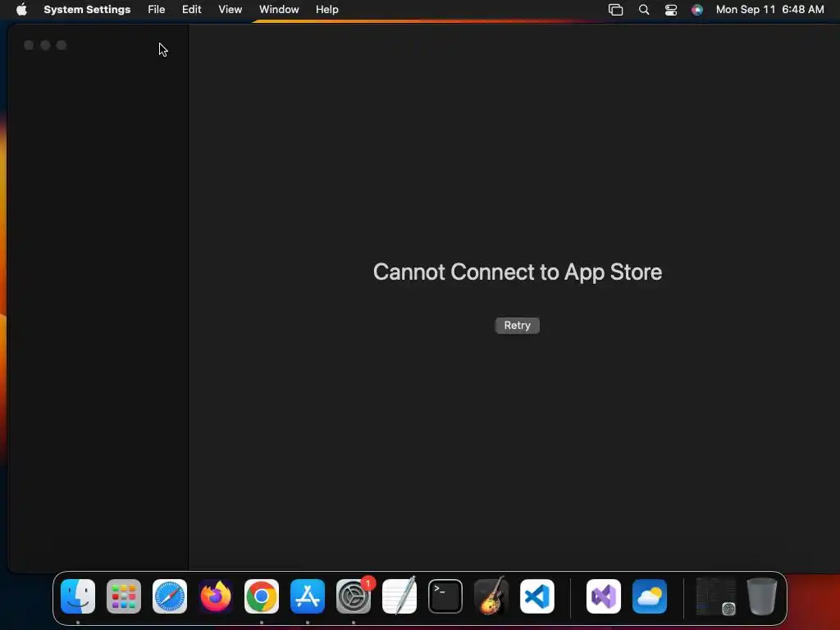Open the View menu

[x=231, y=10]
